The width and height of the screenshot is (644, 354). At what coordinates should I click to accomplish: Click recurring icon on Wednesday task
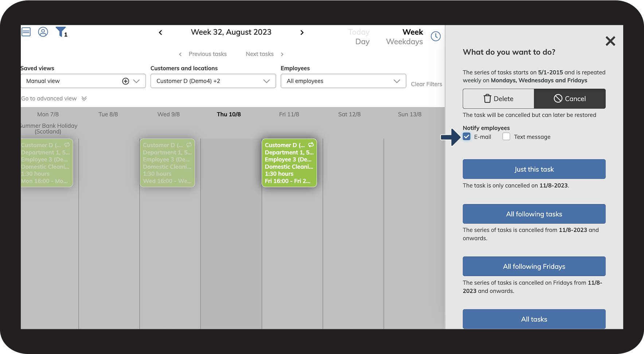189,145
